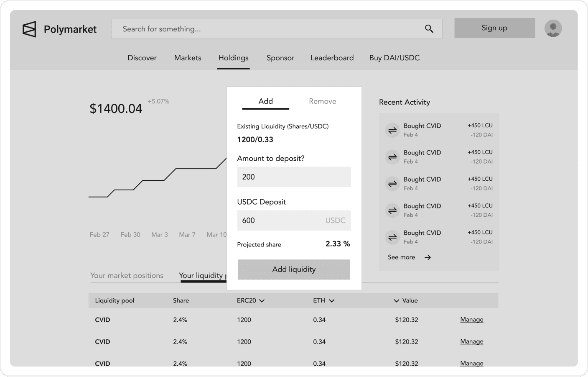This screenshot has width=588, height=377.
Task: Click the Polymarket logo icon
Action: click(x=29, y=29)
